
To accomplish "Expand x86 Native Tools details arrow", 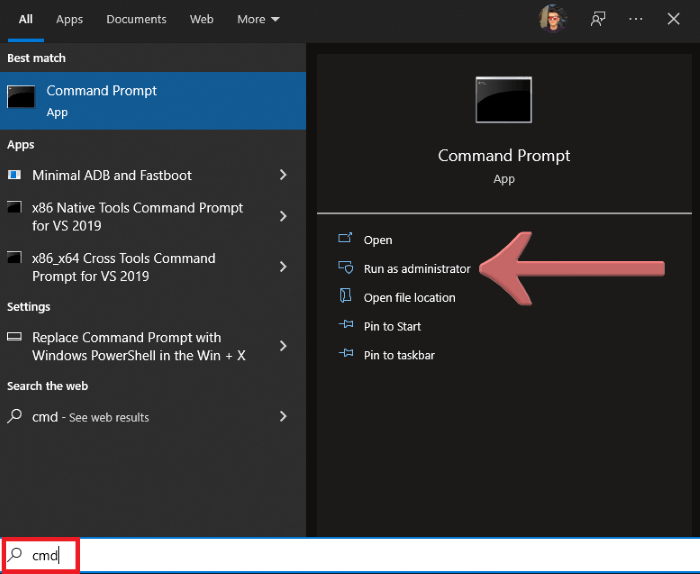I will click(283, 216).
